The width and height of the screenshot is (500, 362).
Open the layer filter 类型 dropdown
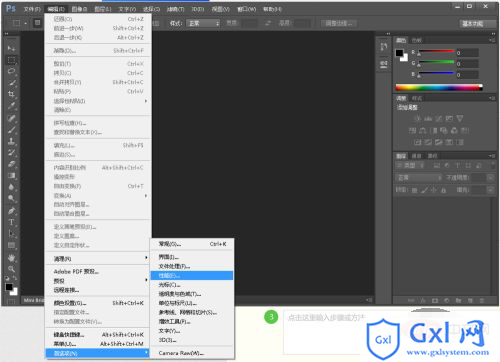pos(410,165)
